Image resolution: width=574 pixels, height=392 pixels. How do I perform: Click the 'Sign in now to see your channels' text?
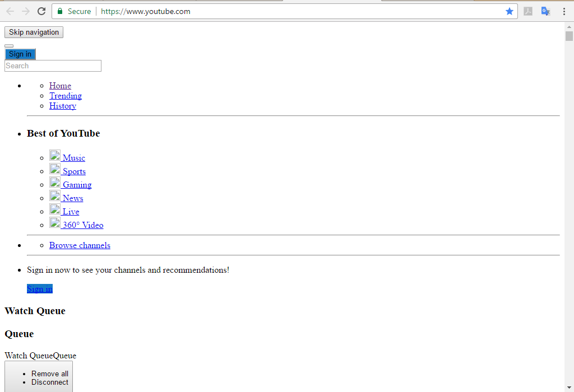[128, 270]
